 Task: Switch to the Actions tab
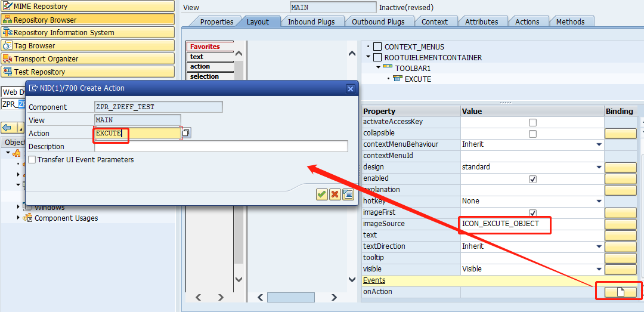click(527, 22)
